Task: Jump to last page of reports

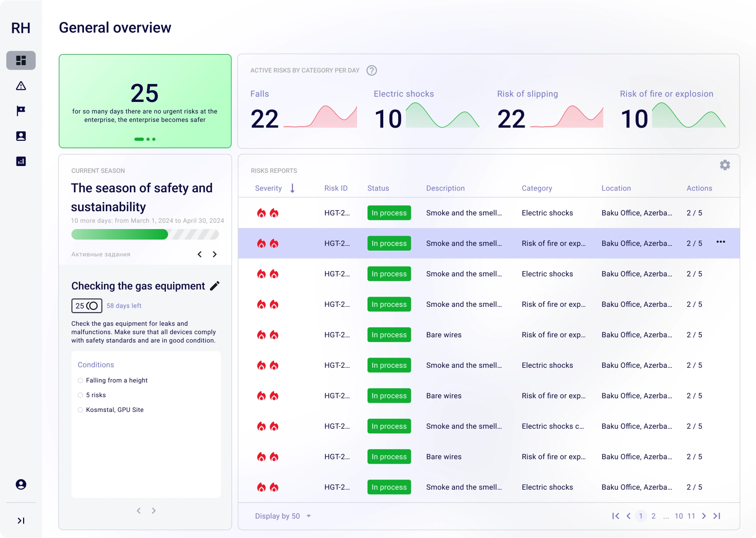Action: click(x=717, y=516)
